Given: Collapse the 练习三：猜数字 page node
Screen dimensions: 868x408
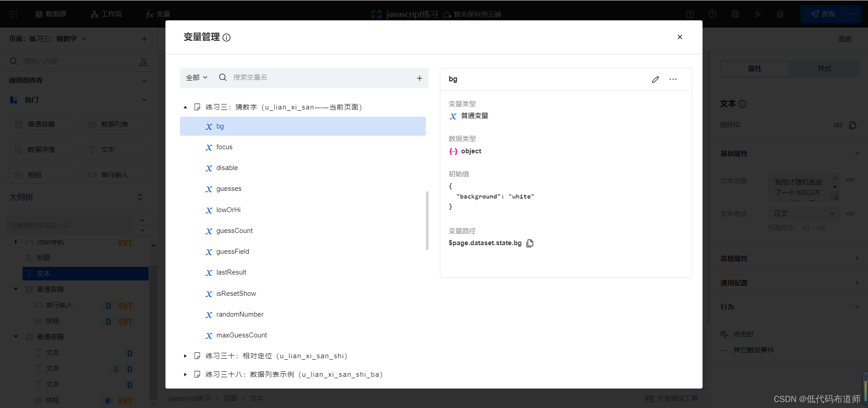Looking at the screenshot, I should [185, 107].
